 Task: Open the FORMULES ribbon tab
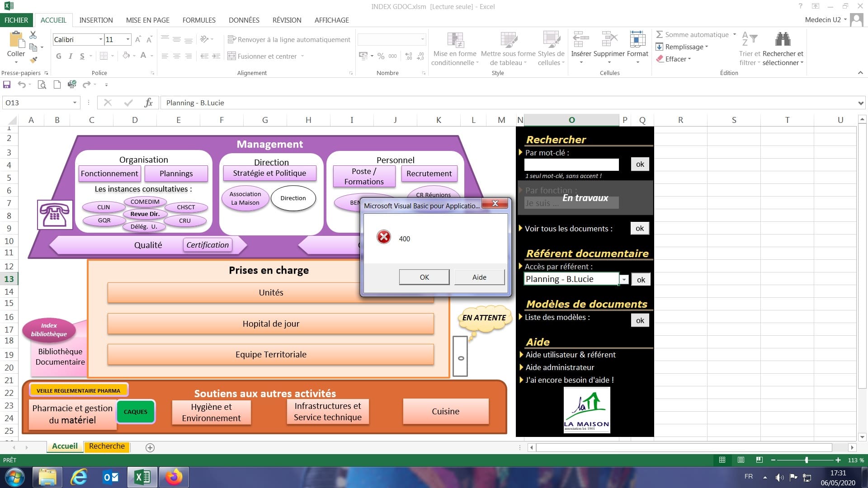pos(199,20)
